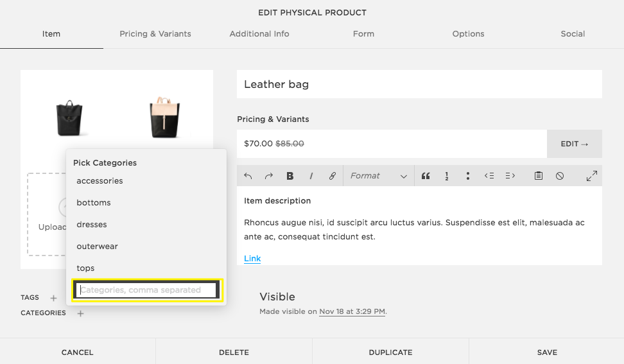This screenshot has height=364, width=624.
Task: Switch to the Pricing & Variants tab
Action: pos(155,34)
